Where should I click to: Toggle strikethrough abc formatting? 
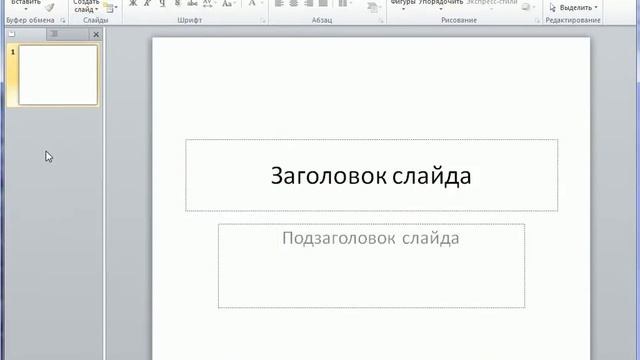pos(192,4)
